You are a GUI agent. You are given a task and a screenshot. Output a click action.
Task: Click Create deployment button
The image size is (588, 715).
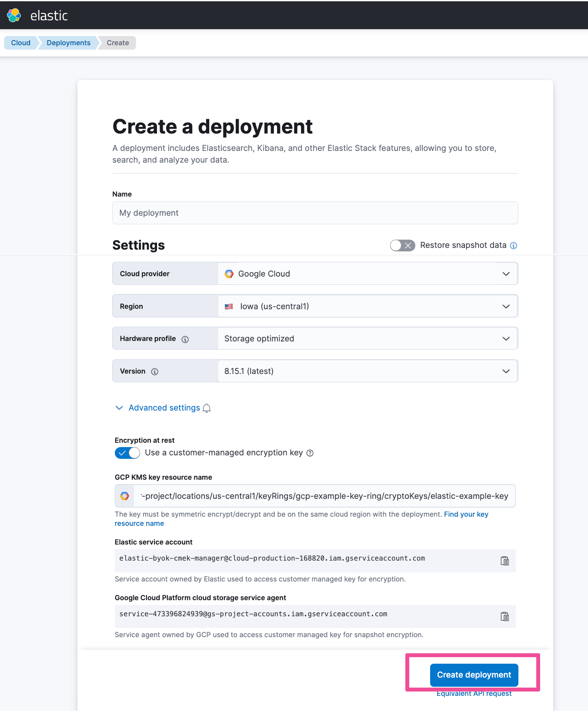click(x=474, y=675)
